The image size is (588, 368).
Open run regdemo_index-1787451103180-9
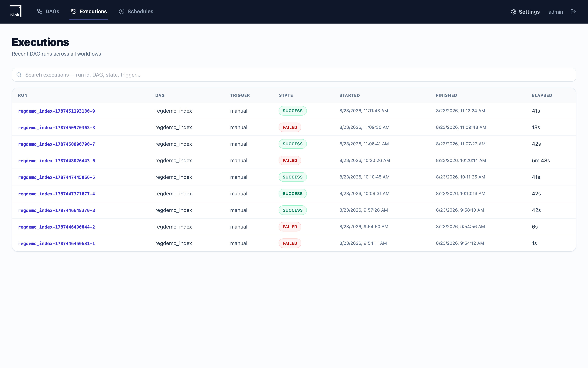click(x=56, y=111)
